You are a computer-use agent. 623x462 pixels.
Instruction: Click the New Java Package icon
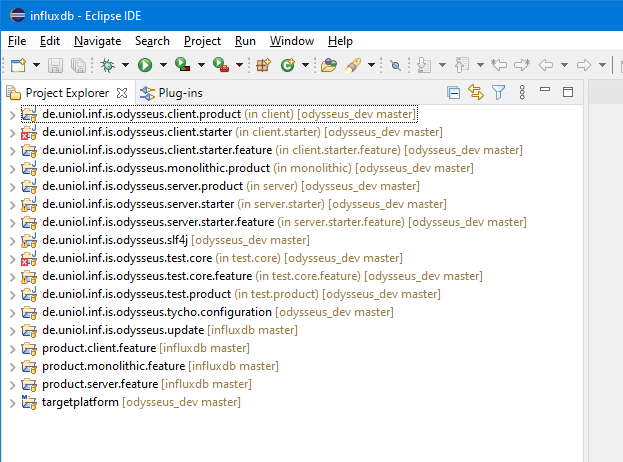coord(264,65)
